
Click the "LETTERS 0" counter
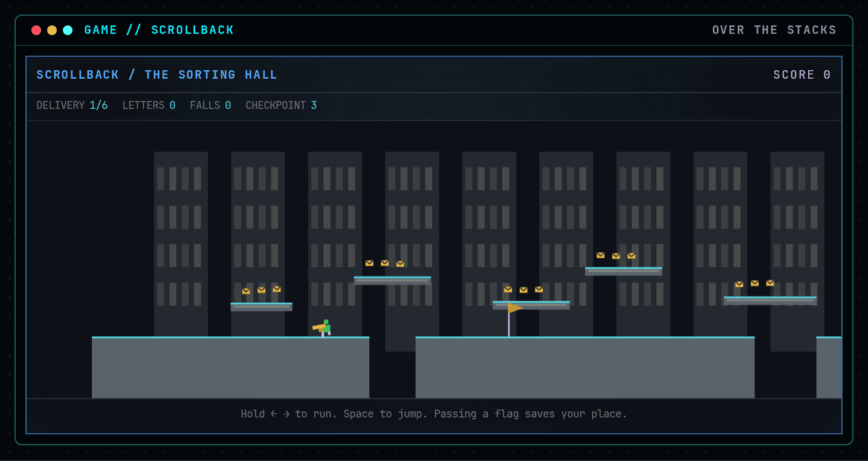pos(149,105)
